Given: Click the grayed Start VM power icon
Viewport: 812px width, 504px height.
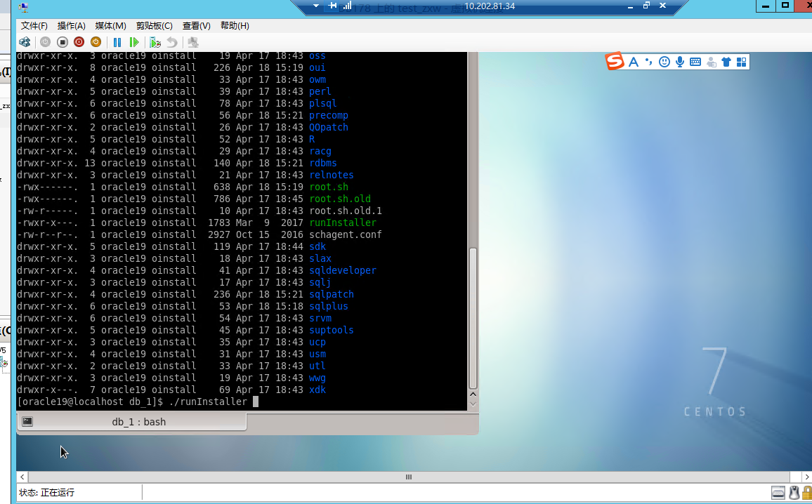Looking at the screenshot, I should click(x=45, y=42).
